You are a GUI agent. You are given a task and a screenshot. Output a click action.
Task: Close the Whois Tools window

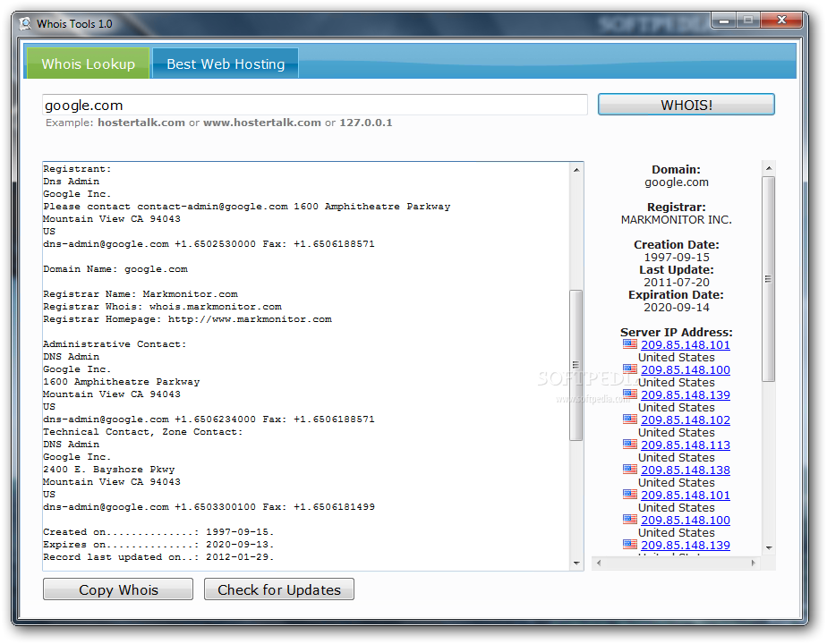pos(781,20)
